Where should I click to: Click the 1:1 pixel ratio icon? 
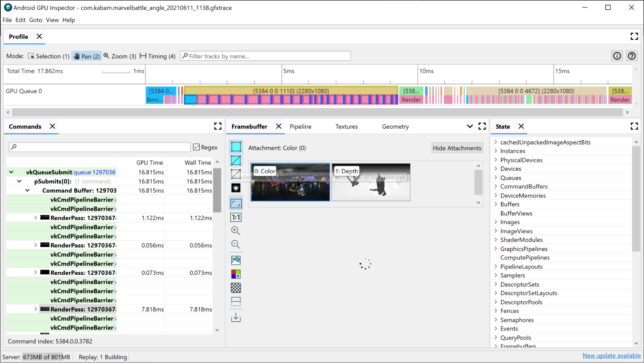click(x=236, y=217)
